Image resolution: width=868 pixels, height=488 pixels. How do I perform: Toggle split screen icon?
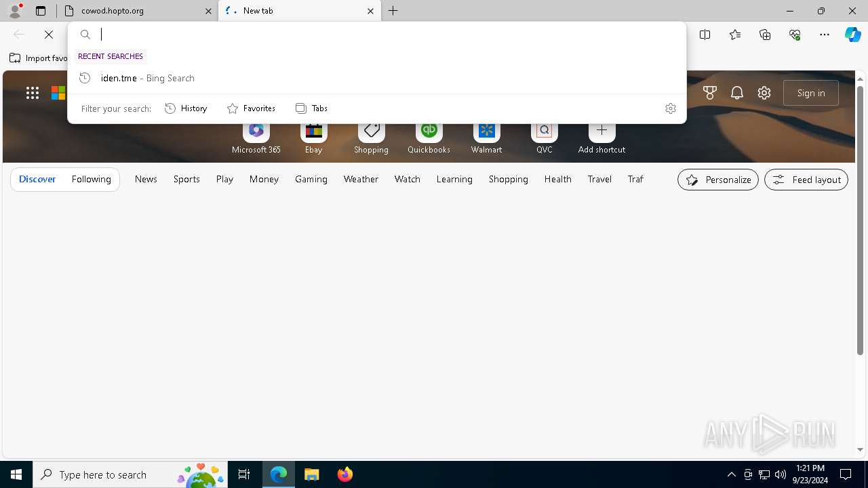[x=705, y=35]
